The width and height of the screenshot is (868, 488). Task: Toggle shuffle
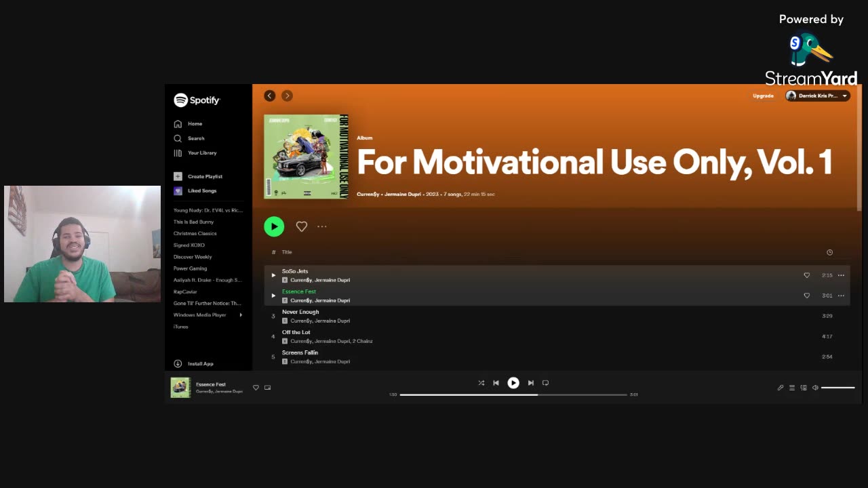[x=481, y=383]
